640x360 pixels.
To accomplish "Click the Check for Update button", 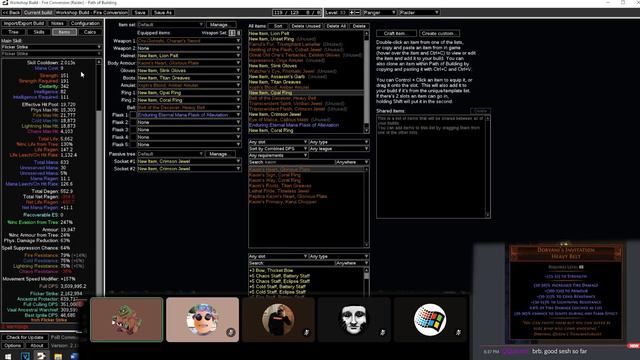I will pos(25,338).
